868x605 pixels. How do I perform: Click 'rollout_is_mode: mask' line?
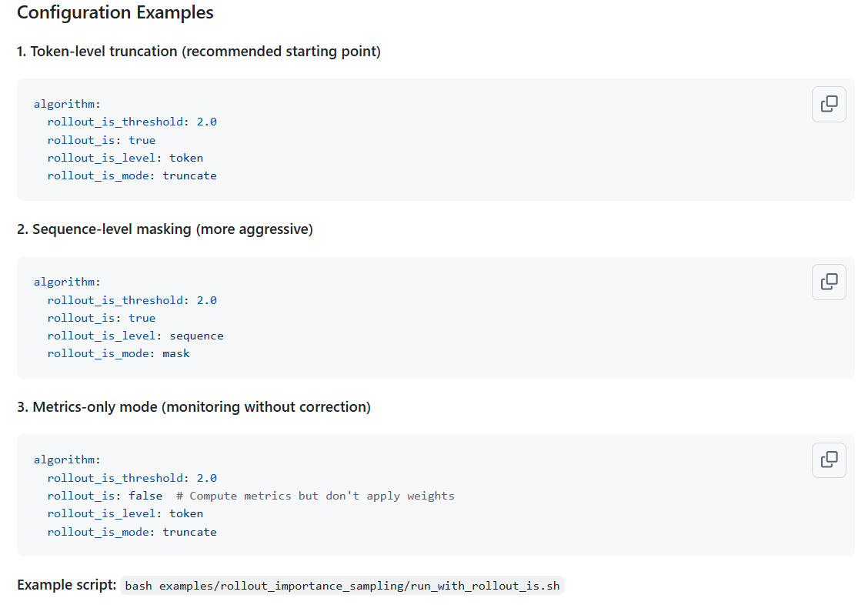pyautogui.click(x=119, y=354)
